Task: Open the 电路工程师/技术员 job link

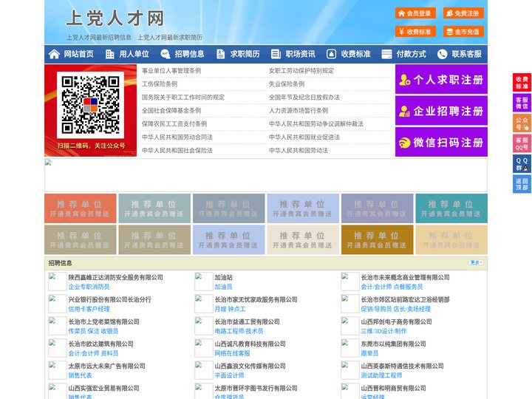Action: (x=239, y=331)
